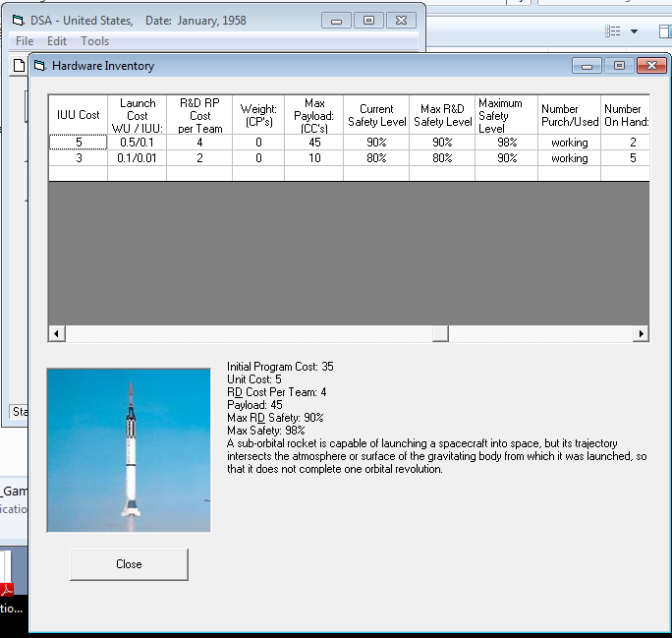Select the IUU Cost cell showing 5
The height and width of the screenshot is (638, 672).
pos(78,143)
